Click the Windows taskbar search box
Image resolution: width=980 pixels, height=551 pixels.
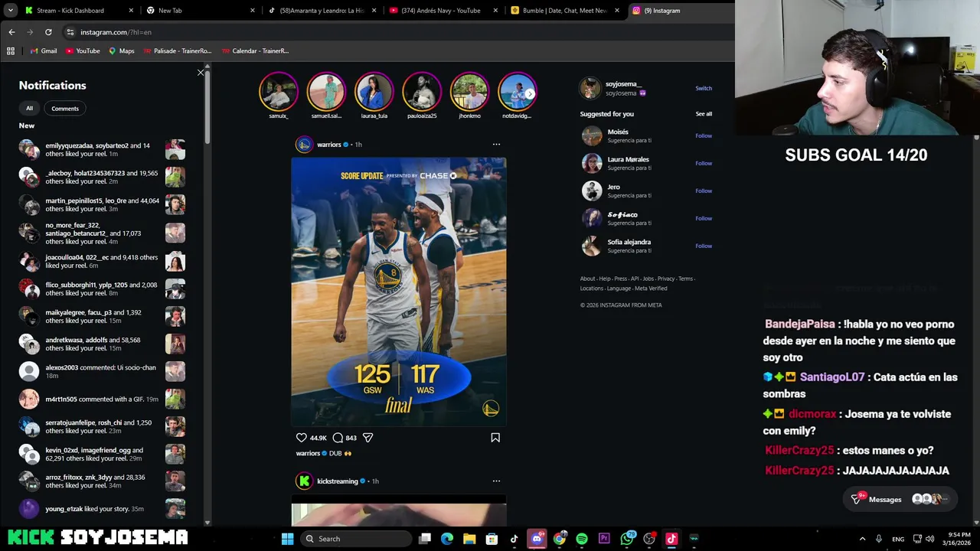pyautogui.click(x=355, y=539)
